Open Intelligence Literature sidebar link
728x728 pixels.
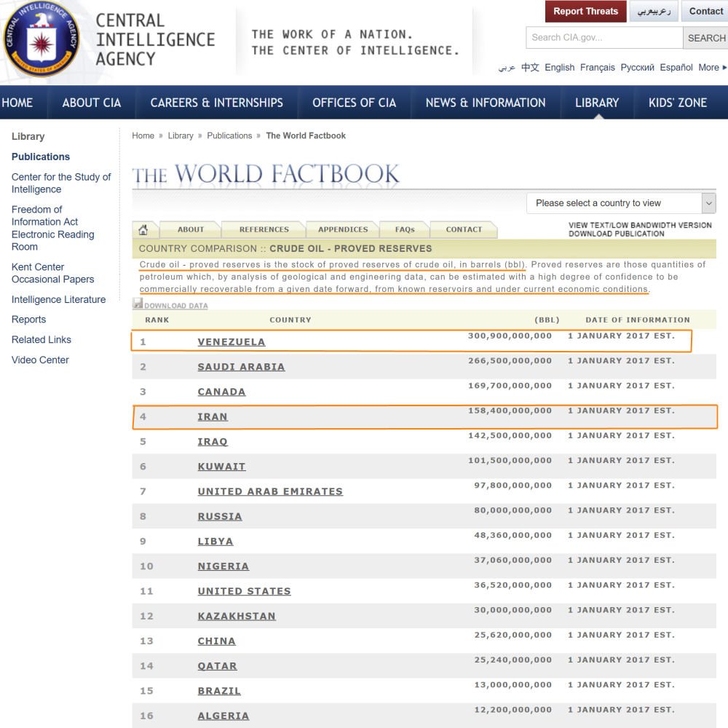click(58, 299)
